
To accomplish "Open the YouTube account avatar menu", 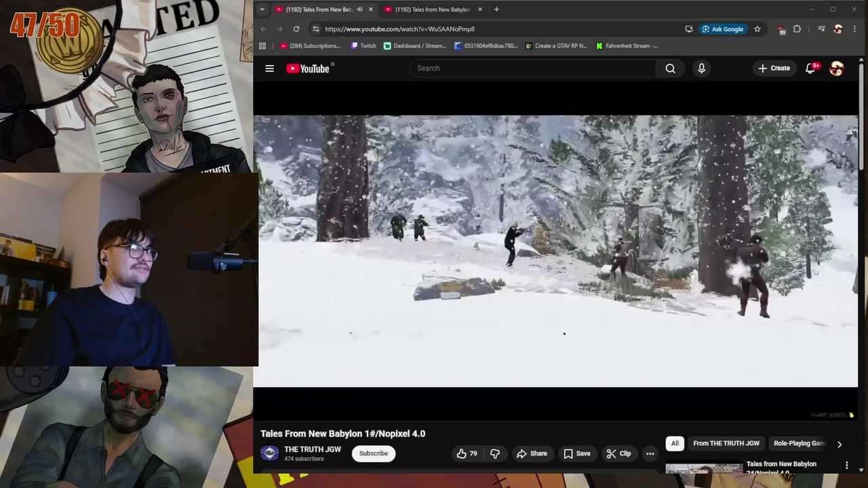I will click(x=837, y=68).
